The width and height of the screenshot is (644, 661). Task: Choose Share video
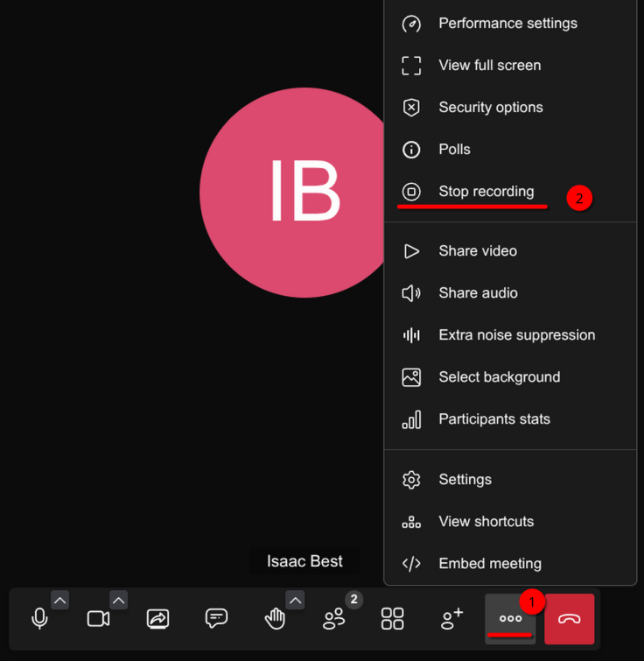pyautogui.click(x=510, y=250)
